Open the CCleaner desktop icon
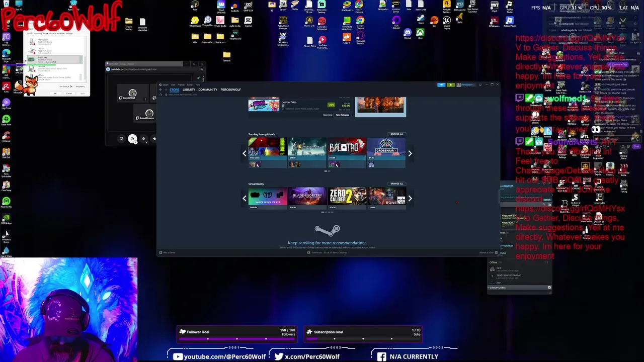This screenshot has width=644, height=362. (x=7, y=138)
